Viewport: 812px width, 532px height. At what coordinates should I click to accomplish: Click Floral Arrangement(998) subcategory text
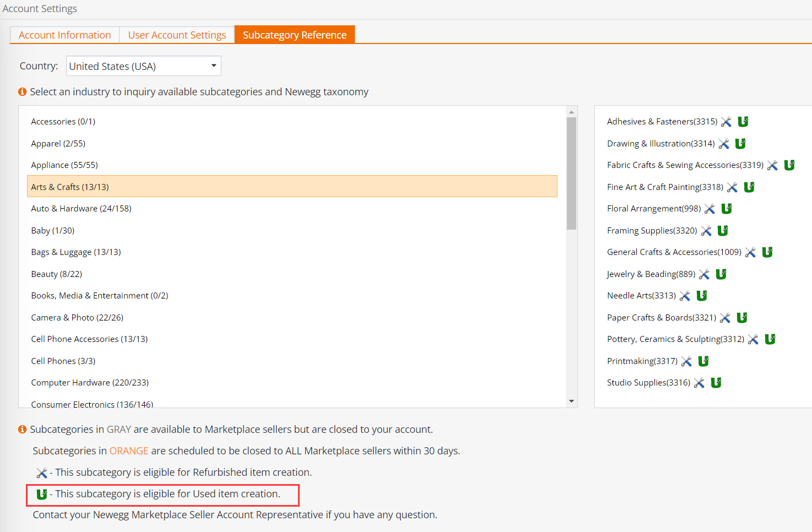(654, 209)
